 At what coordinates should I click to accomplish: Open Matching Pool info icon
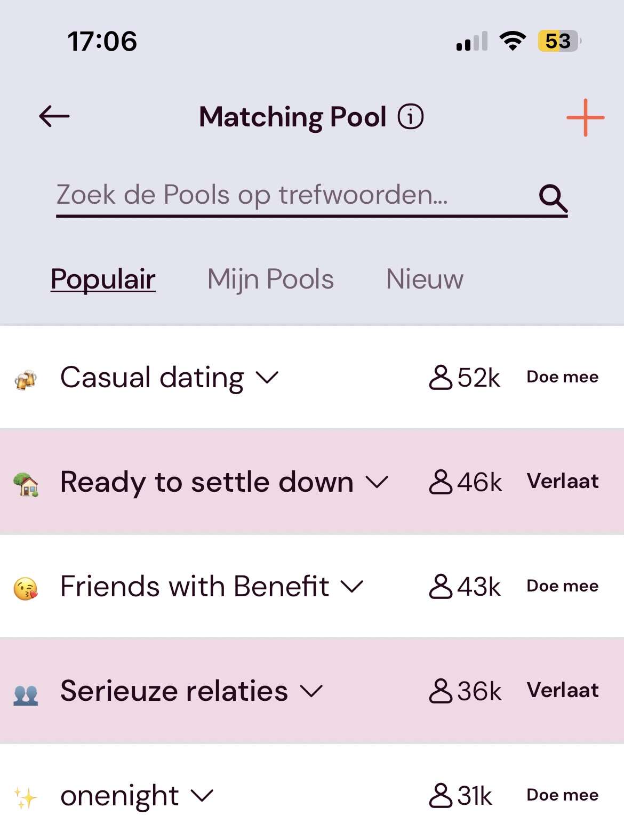pyautogui.click(x=411, y=117)
